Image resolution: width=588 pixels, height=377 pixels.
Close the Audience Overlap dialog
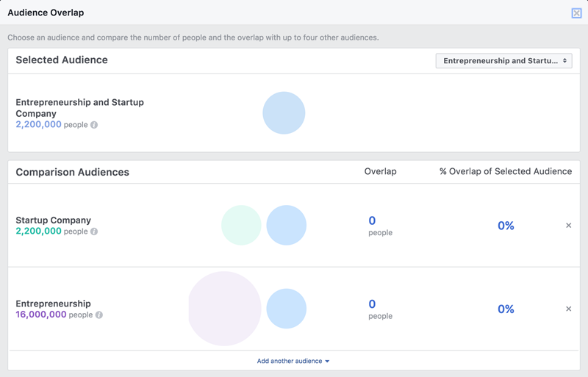point(576,13)
